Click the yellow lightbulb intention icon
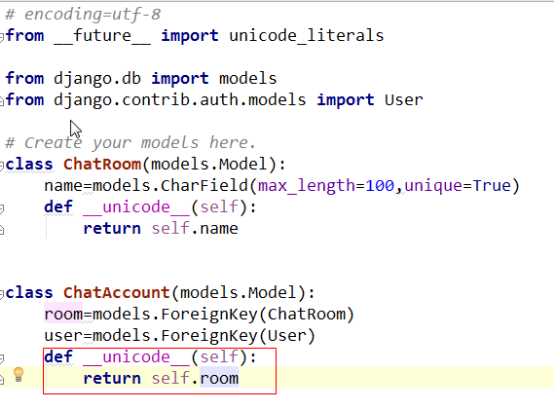 coord(18,374)
